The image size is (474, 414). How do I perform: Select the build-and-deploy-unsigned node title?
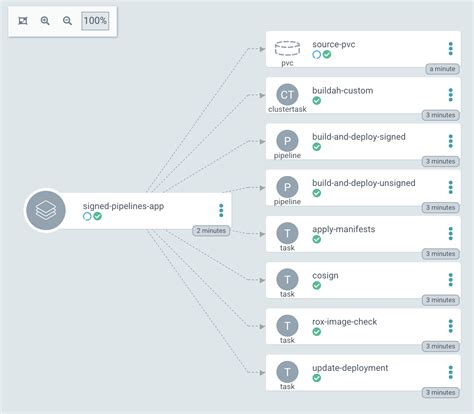364,183
